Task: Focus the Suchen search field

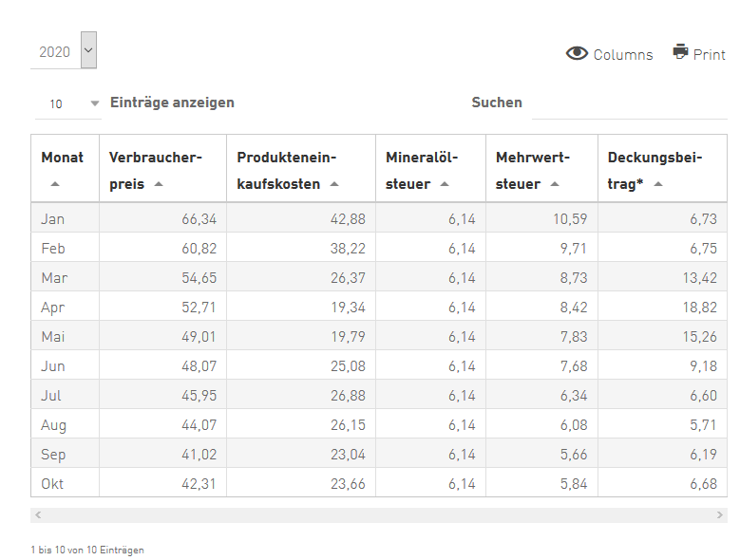Action: pos(630,106)
